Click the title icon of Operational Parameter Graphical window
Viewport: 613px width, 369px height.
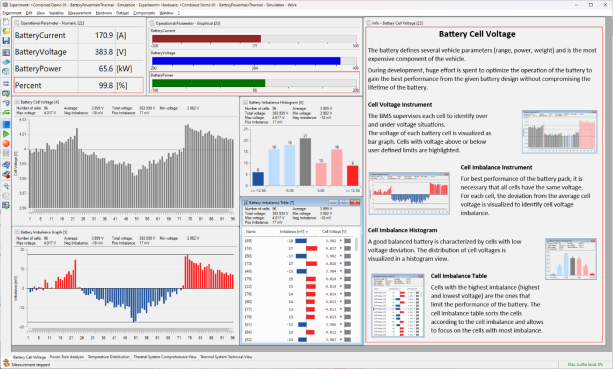click(x=152, y=23)
